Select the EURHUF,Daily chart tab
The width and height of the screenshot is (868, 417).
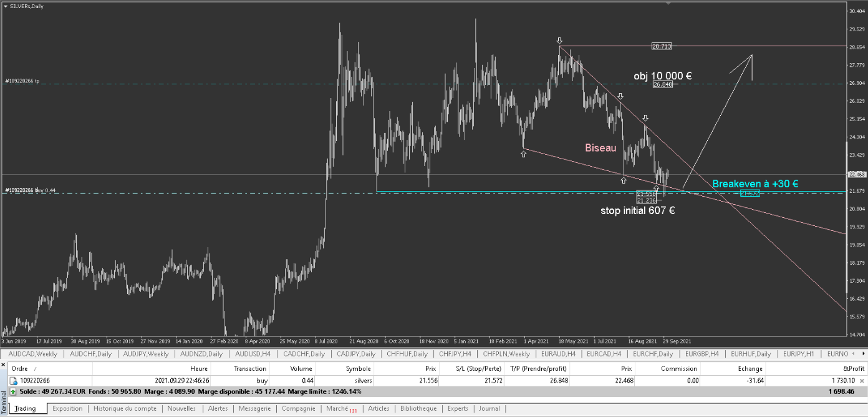tap(751, 354)
